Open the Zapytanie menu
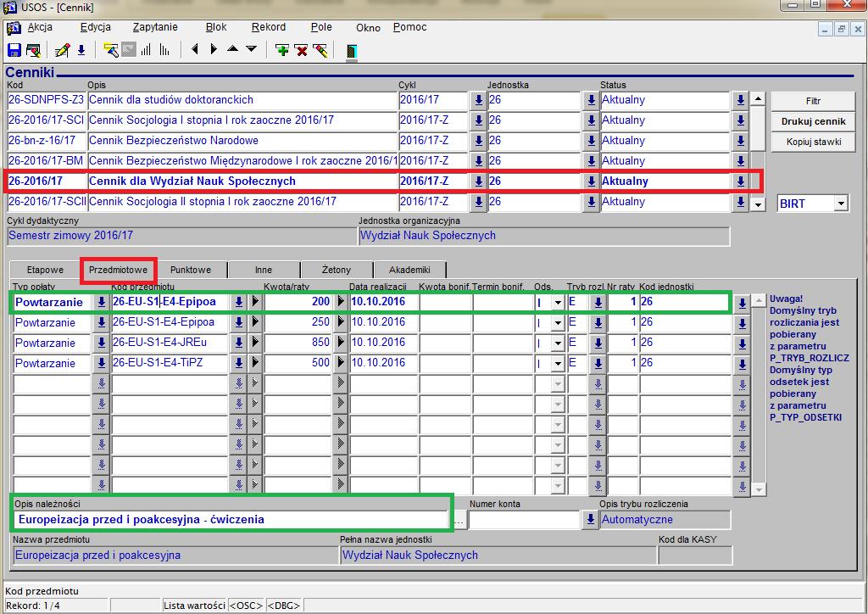Image resolution: width=868 pixels, height=614 pixels. pos(155,27)
